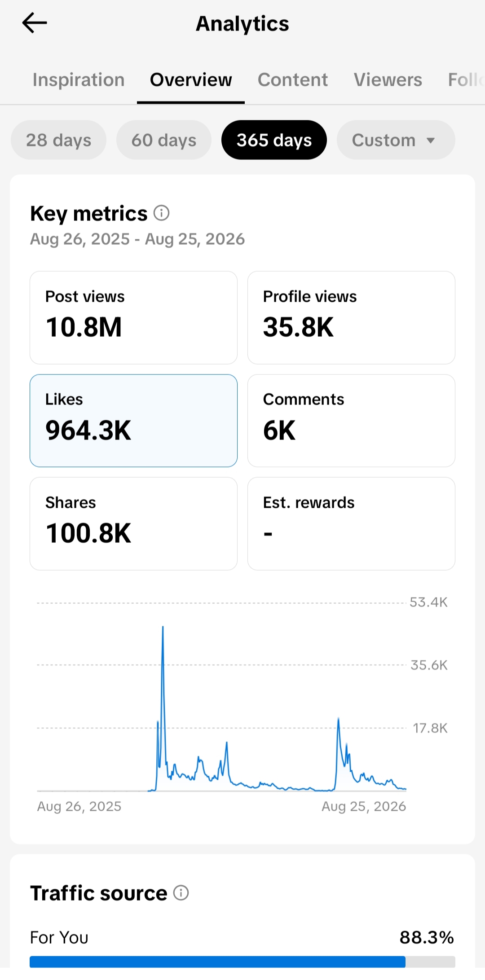Select the 28 days range
Screen dimensions: 485x980
point(58,140)
